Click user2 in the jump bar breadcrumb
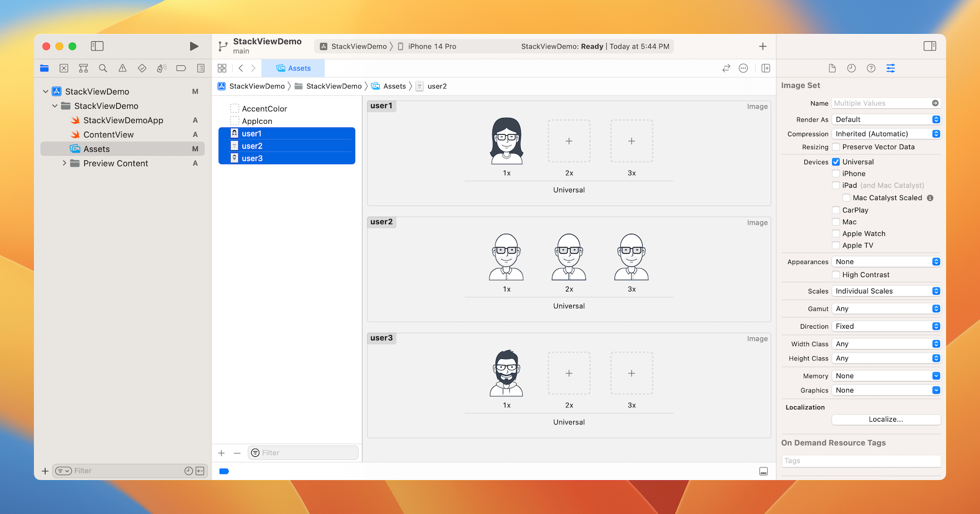This screenshot has height=514, width=980. (436, 86)
